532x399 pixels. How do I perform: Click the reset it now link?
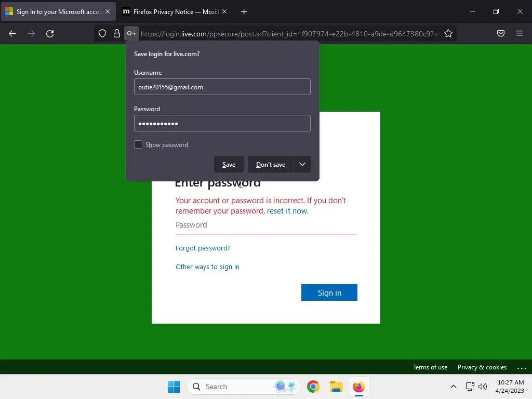[287, 211]
